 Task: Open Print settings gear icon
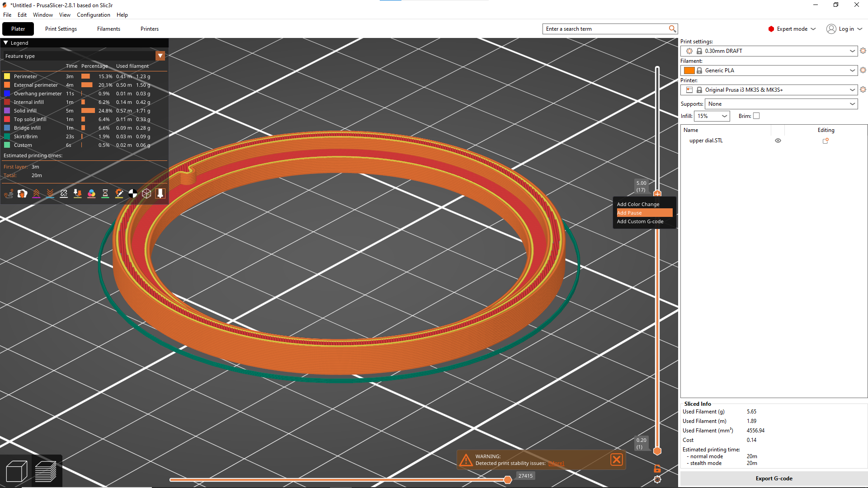[863, 51]
